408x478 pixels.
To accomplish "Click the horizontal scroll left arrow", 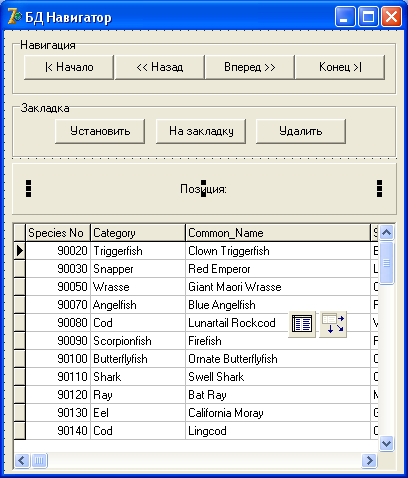I will 22,461.
